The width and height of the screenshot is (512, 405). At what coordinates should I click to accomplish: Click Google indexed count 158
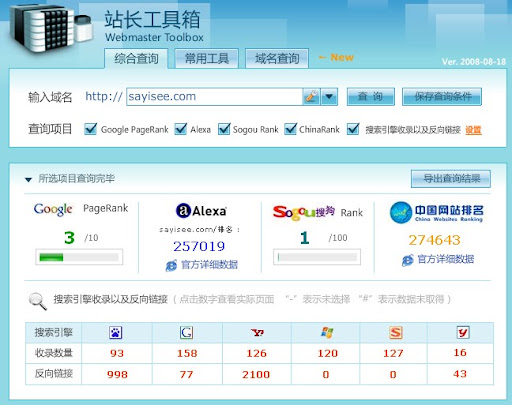coord(187,353)
